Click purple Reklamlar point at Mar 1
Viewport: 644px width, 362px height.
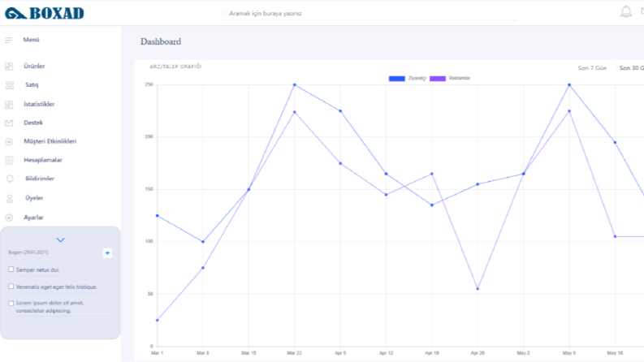[158, 320]
